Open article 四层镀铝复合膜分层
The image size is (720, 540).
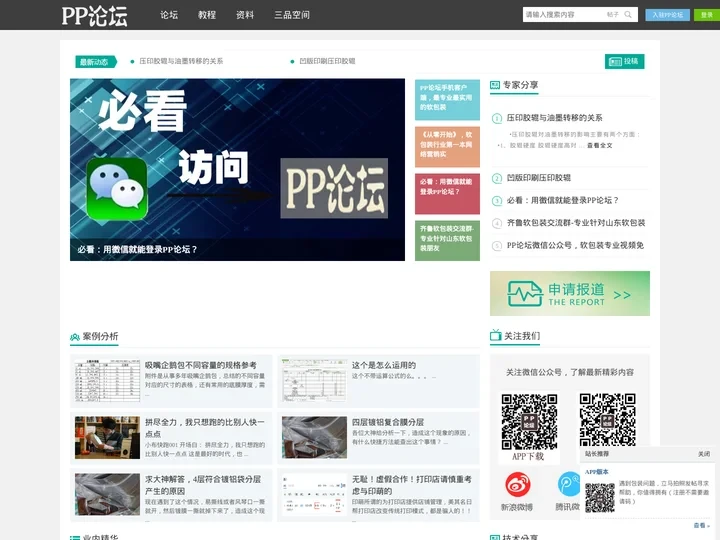pyautogui.click(x=388, y=422)
